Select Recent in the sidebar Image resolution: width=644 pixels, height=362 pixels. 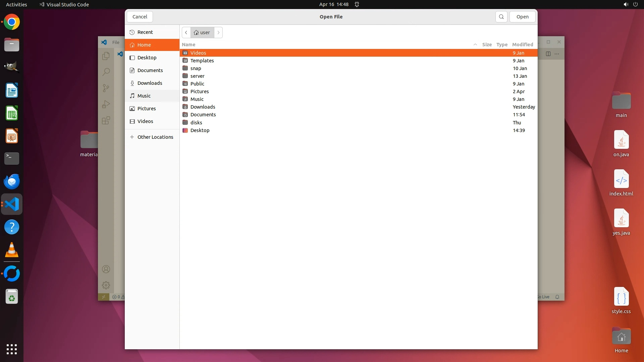pos(145,32)
